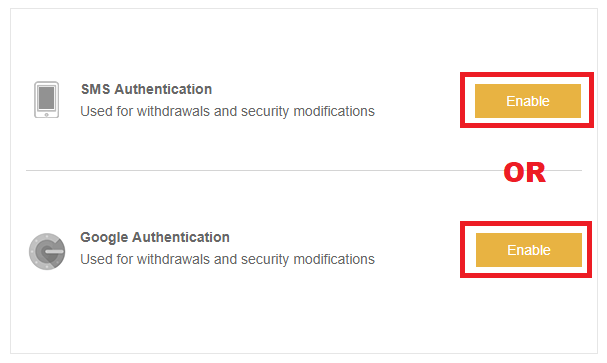Click the word Google in second heading
Screen dimensions: 607x363
coord(104,237)
